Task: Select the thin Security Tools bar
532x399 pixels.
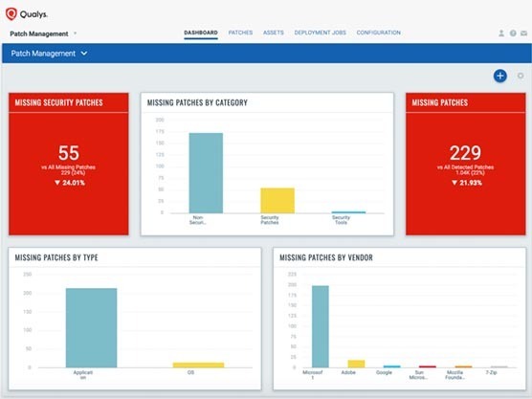Action: coord(349,212)
